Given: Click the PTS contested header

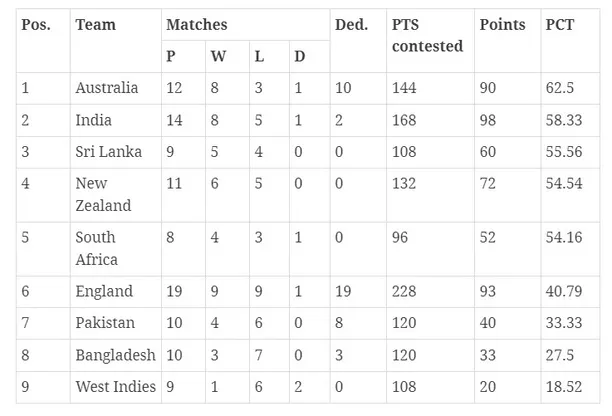Looking at the screenshot, I should coord(427,35).
